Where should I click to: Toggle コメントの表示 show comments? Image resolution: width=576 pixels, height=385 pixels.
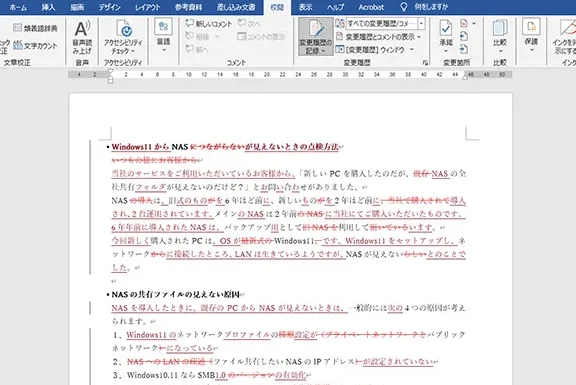coord(261,36)
